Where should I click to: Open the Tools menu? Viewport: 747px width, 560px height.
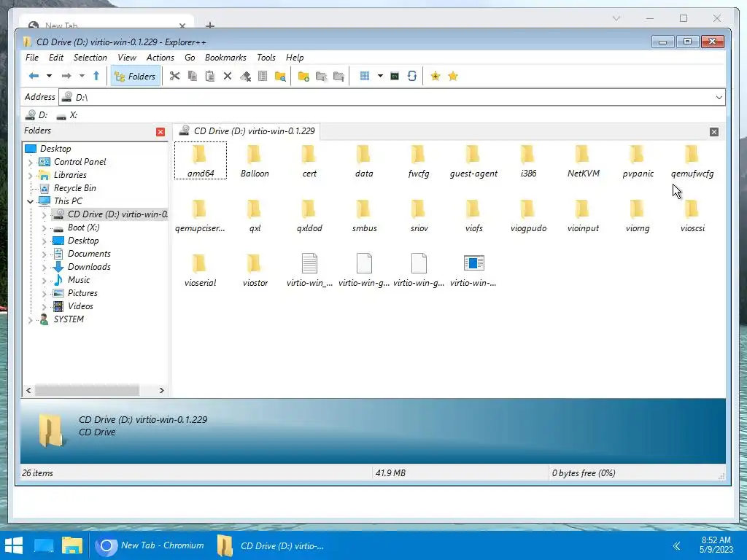(x=266, y=58)
